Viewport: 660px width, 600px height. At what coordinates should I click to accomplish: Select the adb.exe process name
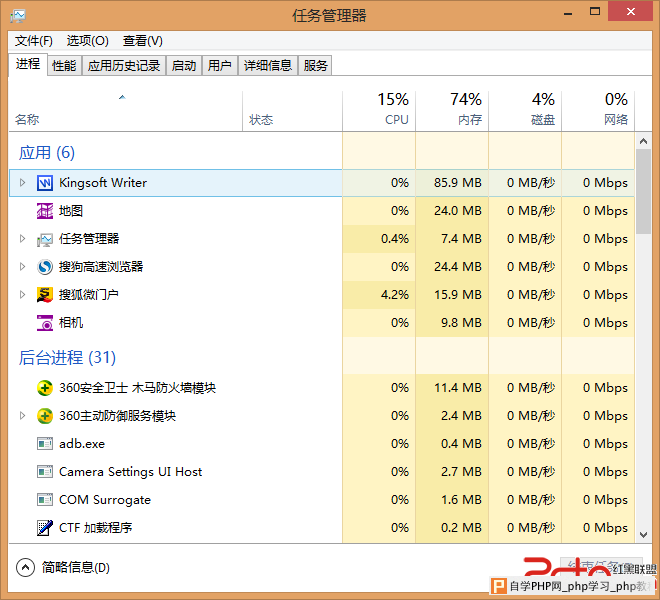coord(82,444)
